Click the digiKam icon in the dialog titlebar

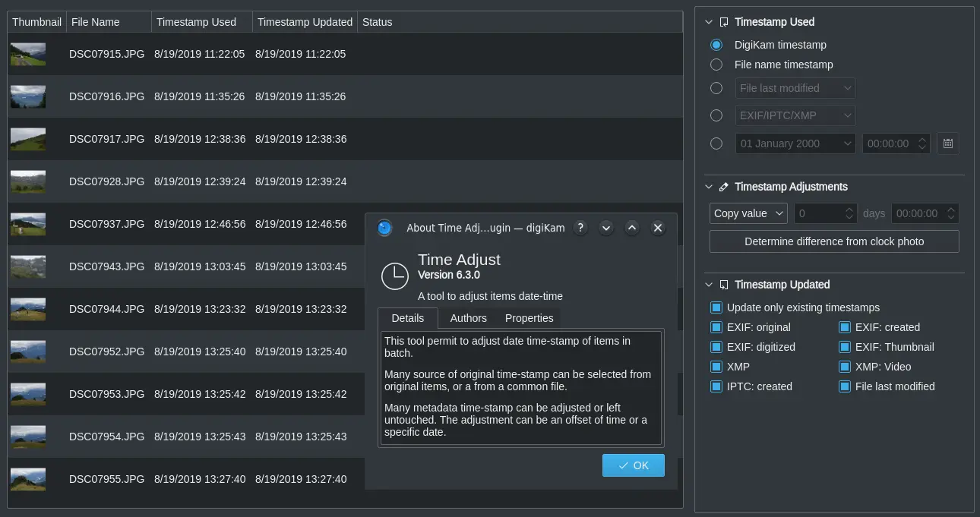[384, 228]
